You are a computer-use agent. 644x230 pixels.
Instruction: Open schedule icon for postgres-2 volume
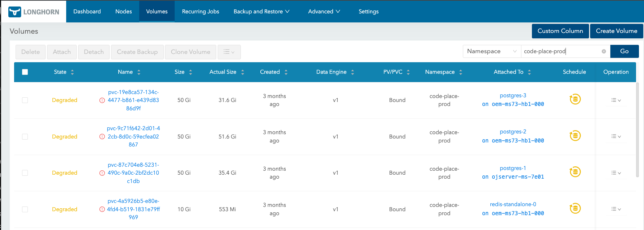(575, 136)
